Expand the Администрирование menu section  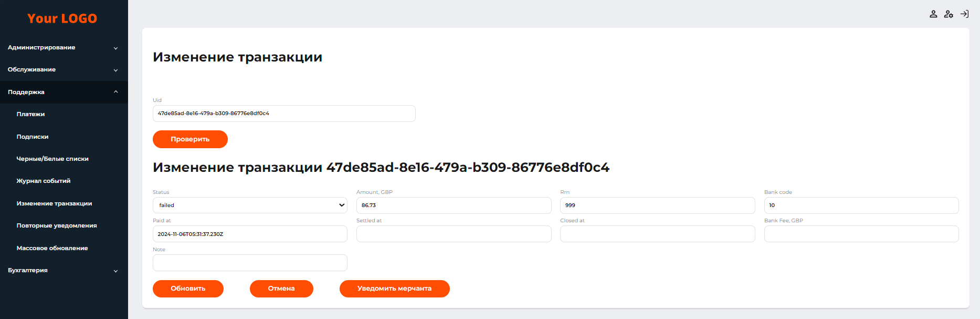[63, 48]
